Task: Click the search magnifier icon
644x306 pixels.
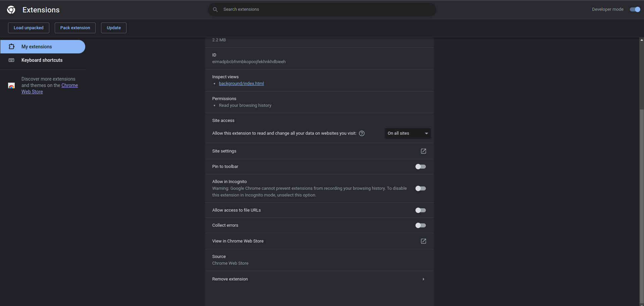Action: pos(215,9)
